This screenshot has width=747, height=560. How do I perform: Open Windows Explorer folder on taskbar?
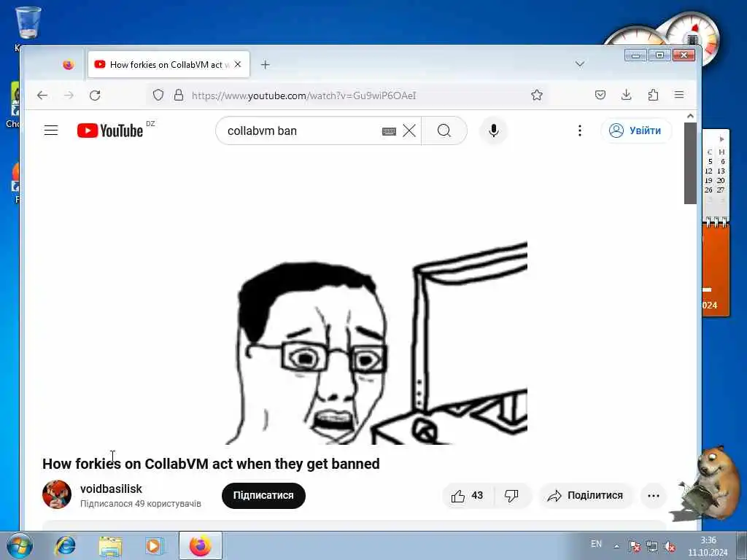tap(111, 545)
